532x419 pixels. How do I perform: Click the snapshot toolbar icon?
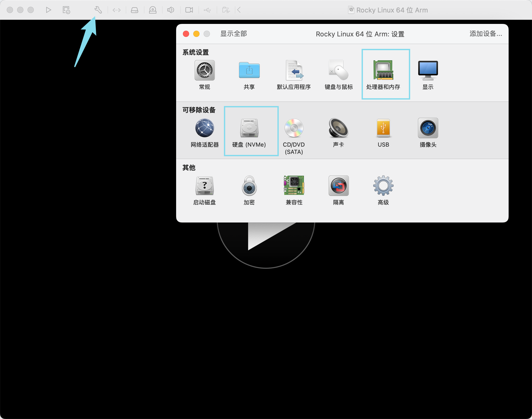point(66,10)
